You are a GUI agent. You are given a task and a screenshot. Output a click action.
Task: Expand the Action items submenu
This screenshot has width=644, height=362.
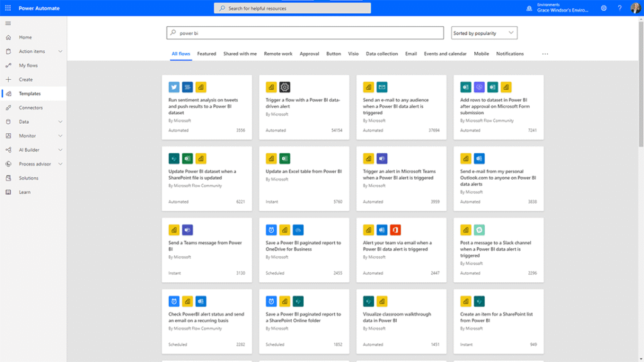pyautogui.click(x=60, y=52)
